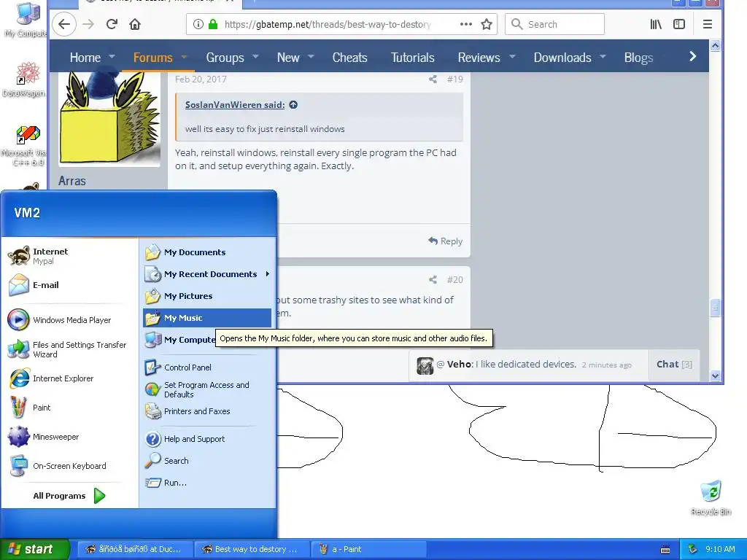747x560 pixels.
Task: Click the green padlock security icon
Action: tap(213, 24)
